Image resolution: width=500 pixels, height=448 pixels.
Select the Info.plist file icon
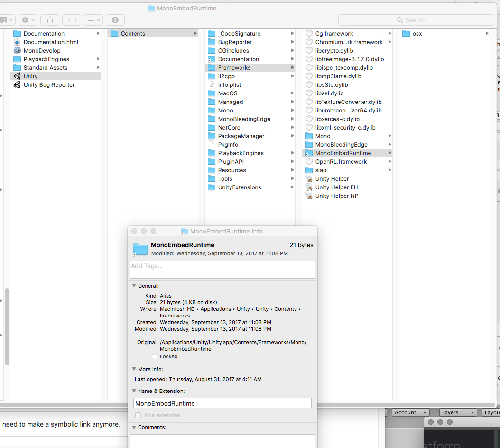(212, 85)
